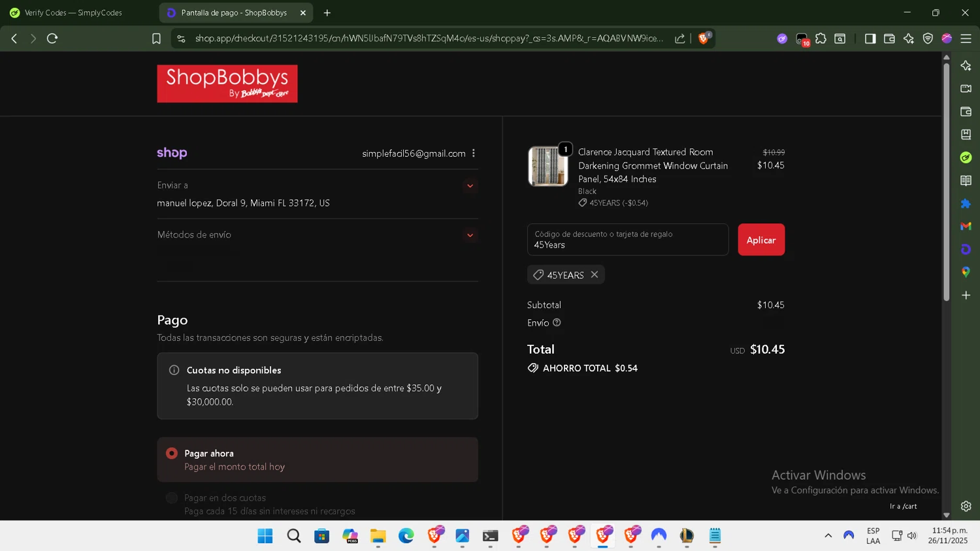The height and width of the screenshot is (551, 980).
Task: Click the Cuotas no disponibles info icon
Action: (174, 370)
